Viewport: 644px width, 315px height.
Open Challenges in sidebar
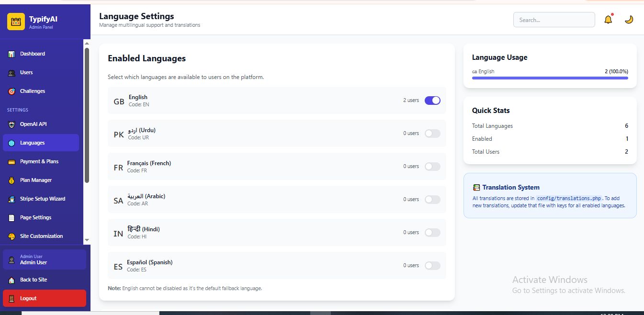click(41, 91)
